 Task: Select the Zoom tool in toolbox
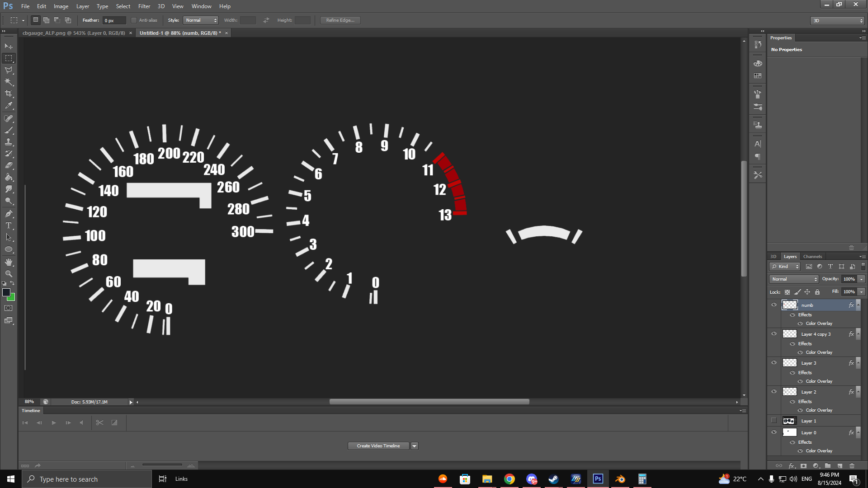point(9,274)
